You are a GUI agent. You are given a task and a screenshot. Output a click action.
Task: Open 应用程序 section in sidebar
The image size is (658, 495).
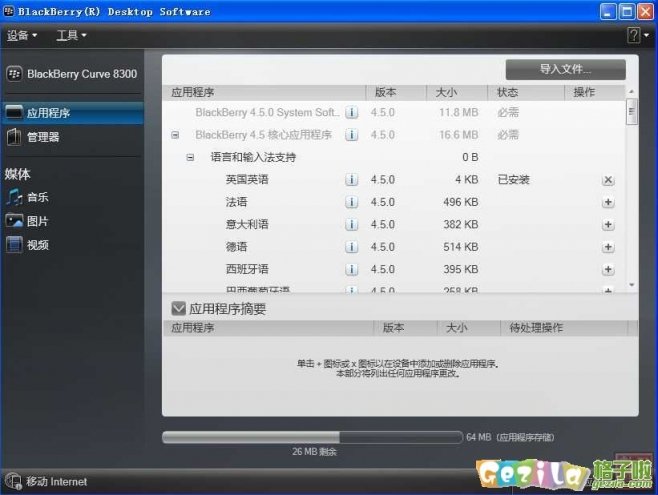[x=72, y=113]
